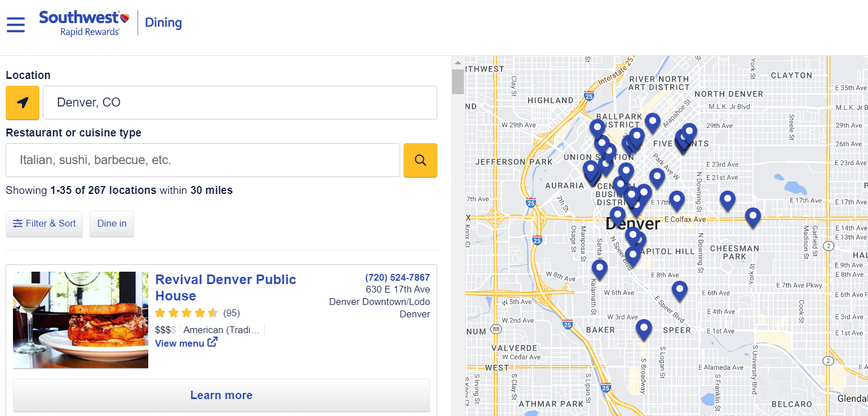Click a star in Revival Denver's rating
Image resolution: width=868 pixels, height=416 pixels.
pos(187,313)
